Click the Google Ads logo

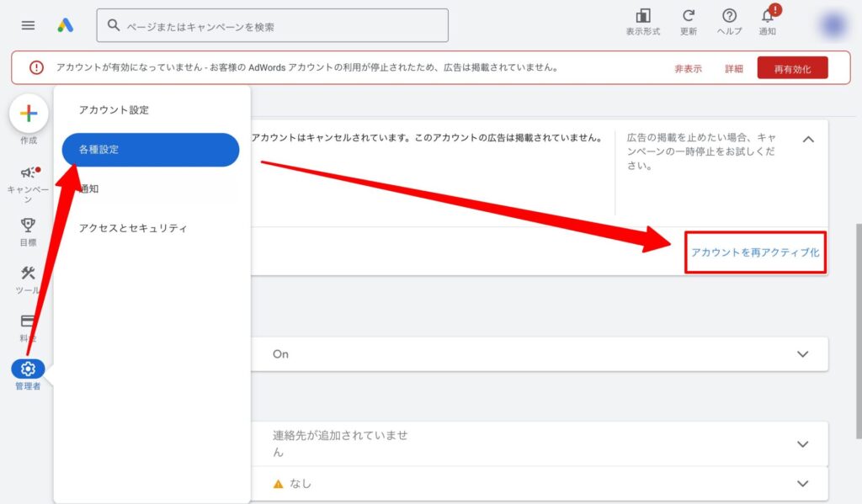pyautogui.click(x=66, y=25)
